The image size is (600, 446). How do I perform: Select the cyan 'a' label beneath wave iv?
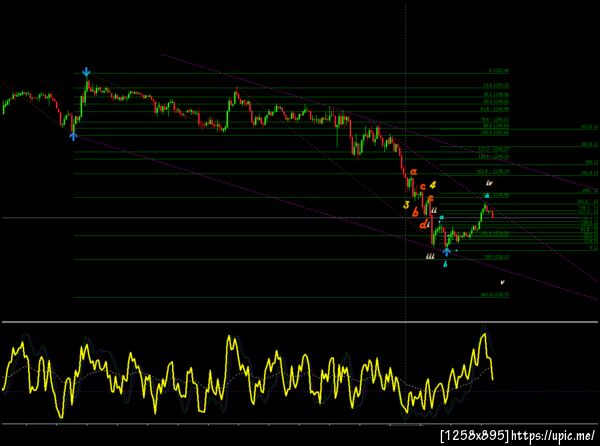tap(487, 195)
